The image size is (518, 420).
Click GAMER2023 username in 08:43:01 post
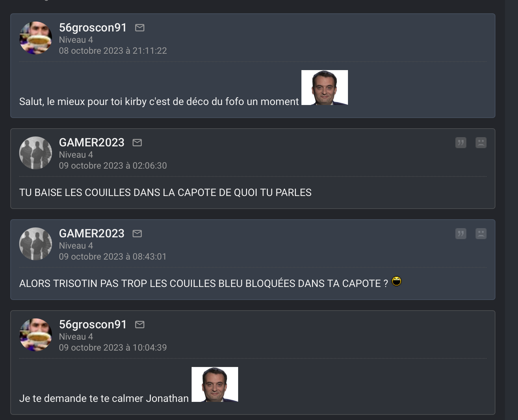point(92,234)
